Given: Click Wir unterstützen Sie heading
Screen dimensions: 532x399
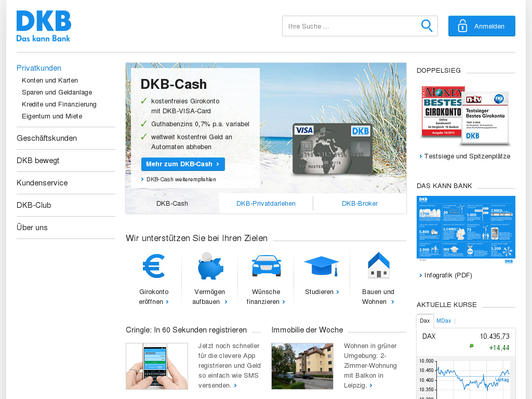Looking at the screenshot, I should [196, 238].
